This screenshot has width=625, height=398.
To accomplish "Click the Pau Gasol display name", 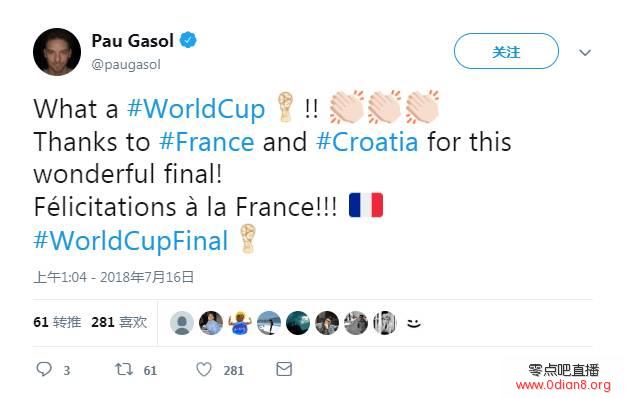I will pos(133,41).
